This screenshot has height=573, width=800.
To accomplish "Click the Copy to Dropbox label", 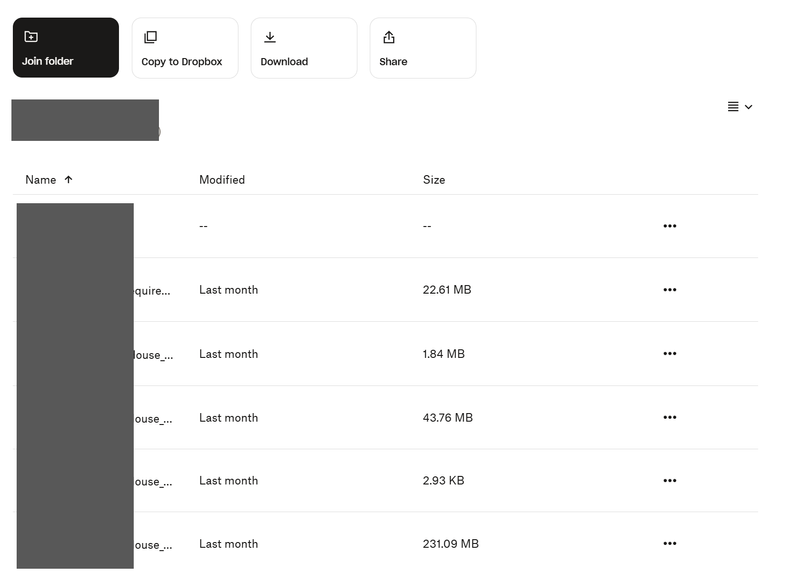I will [182, 62].
